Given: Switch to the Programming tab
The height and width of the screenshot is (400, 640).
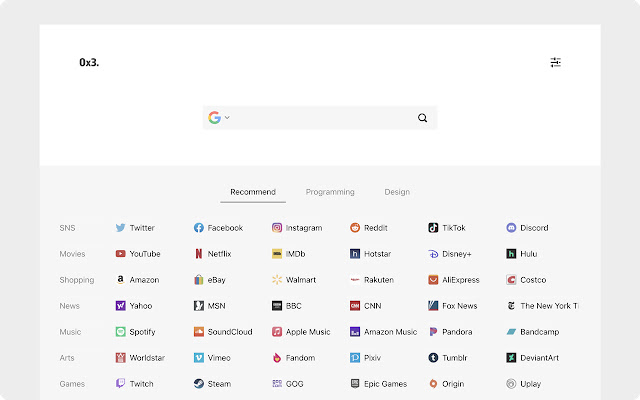Looking at the screenshot, I should coord(330,192).
